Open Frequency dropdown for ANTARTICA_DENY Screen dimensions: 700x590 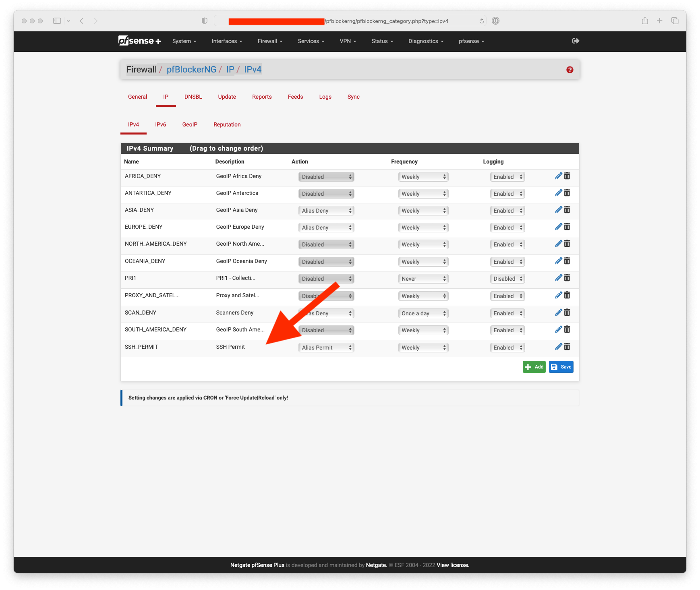[423, 194]
